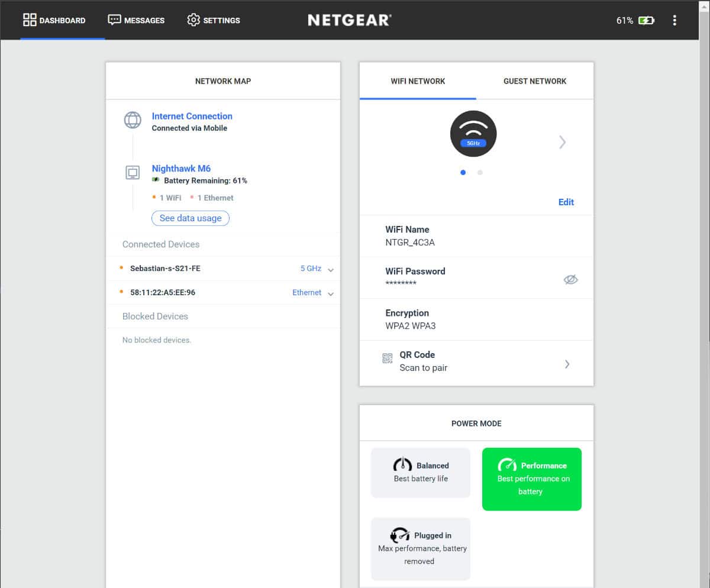Click the Dashboard grid icon
710x588 pixels.
click(30, 20)
